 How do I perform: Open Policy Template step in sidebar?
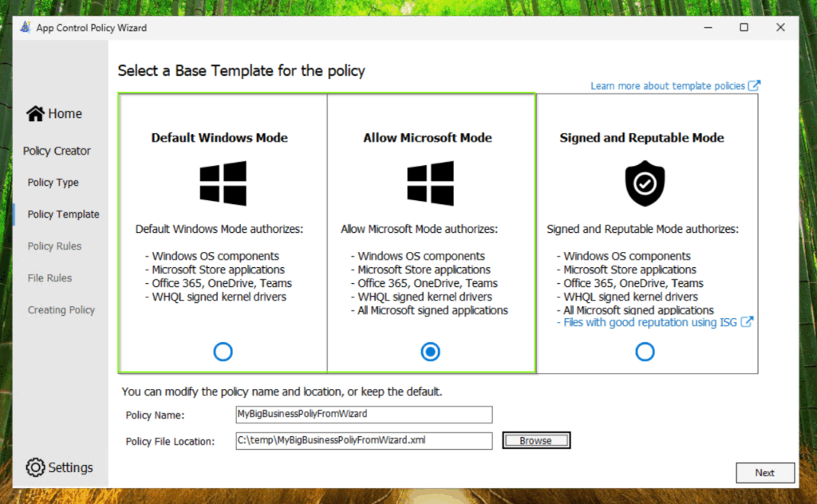click(63, 215)
